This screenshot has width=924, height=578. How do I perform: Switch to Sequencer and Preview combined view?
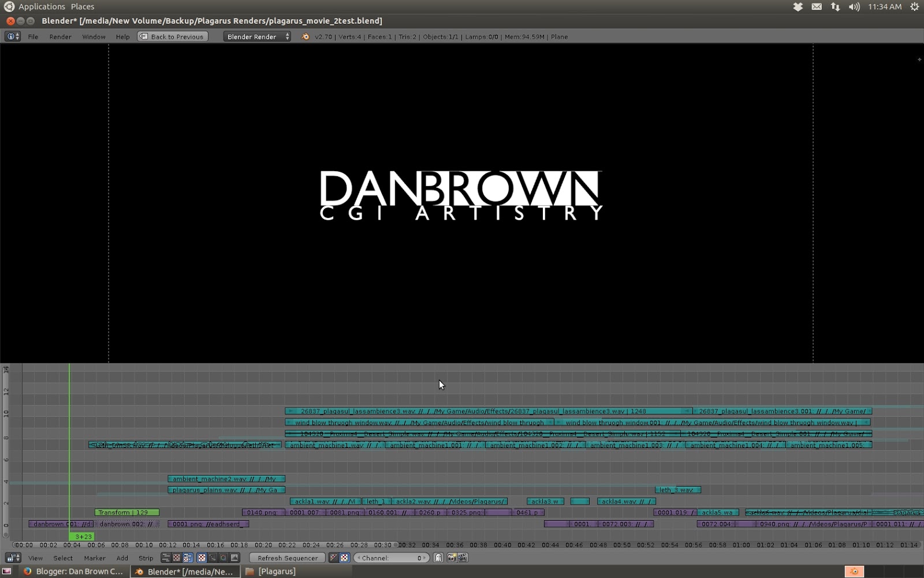(x=188, y=558)
